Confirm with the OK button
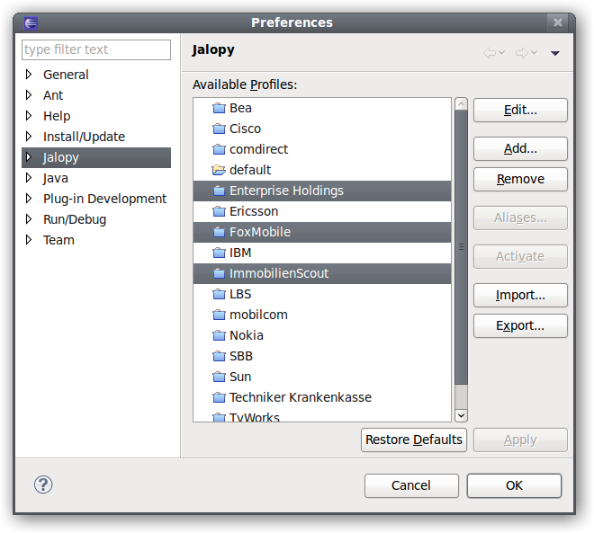This screenshot has width=594, height=533. tap(514, 486)
